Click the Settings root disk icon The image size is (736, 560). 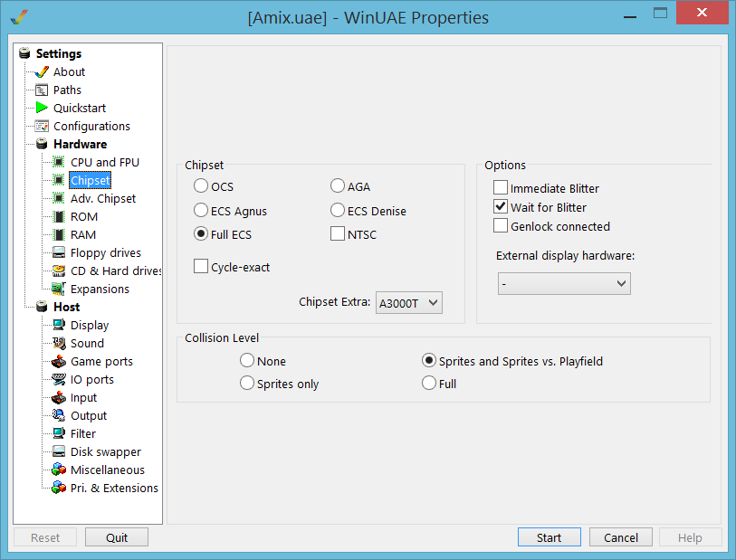(24, 53)
